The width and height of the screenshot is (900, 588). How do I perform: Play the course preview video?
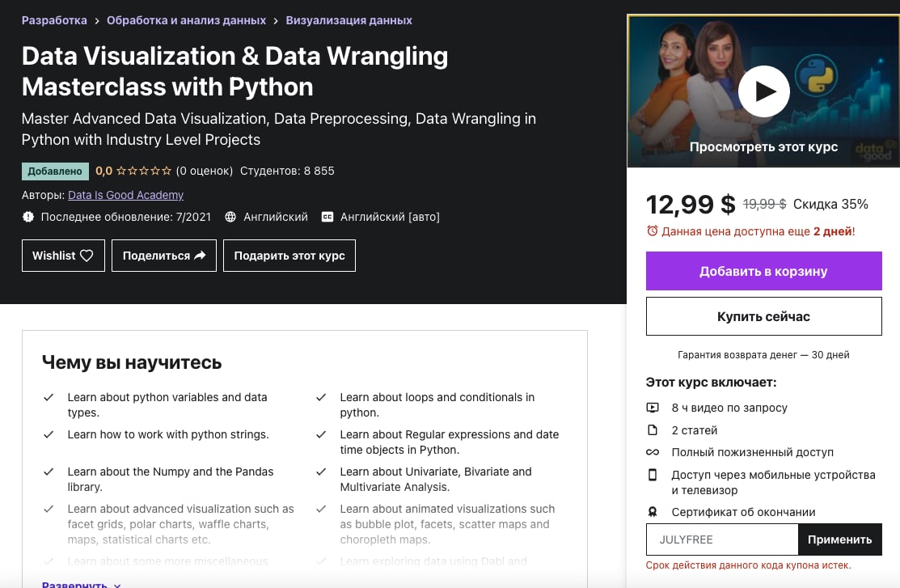point(763,91)
